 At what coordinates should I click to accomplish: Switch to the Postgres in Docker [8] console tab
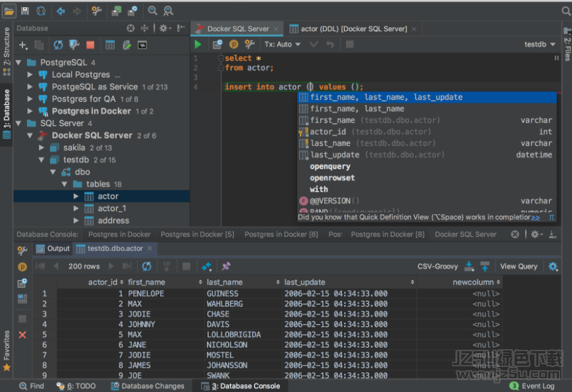pyautogui.click(x=387, y=235)
